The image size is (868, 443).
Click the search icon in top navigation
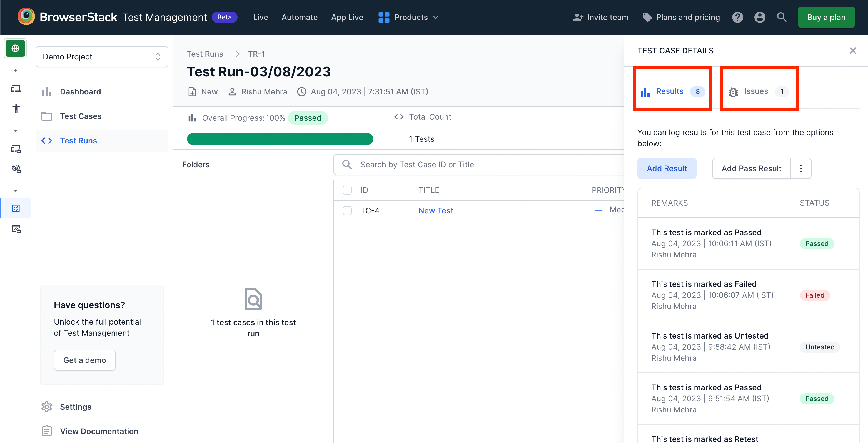pos(782,17)
